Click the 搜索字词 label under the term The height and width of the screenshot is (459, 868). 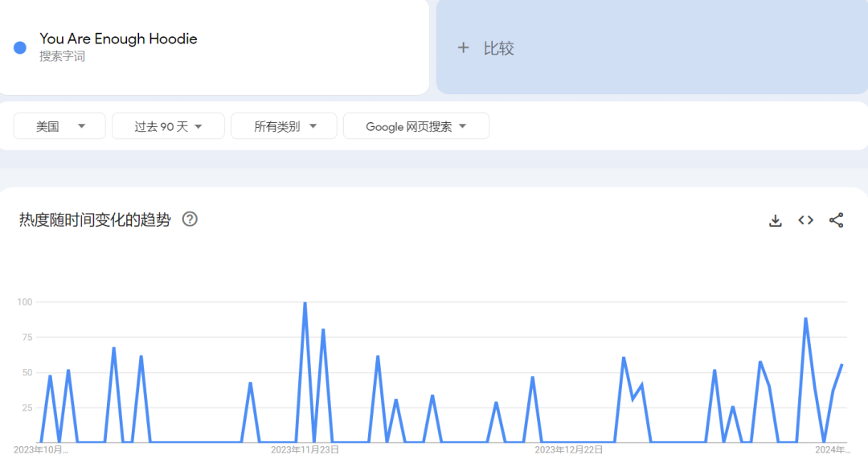[62, 57]
